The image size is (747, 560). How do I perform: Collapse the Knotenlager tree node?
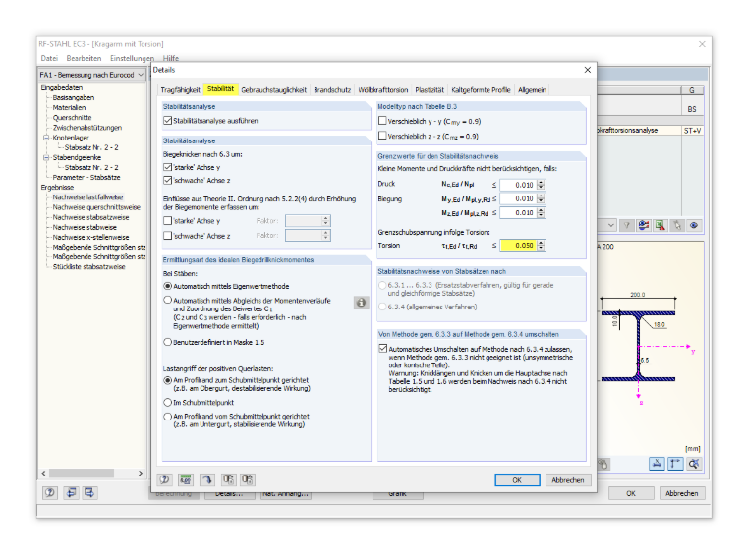pyautogui.click(x=46, y=138)
